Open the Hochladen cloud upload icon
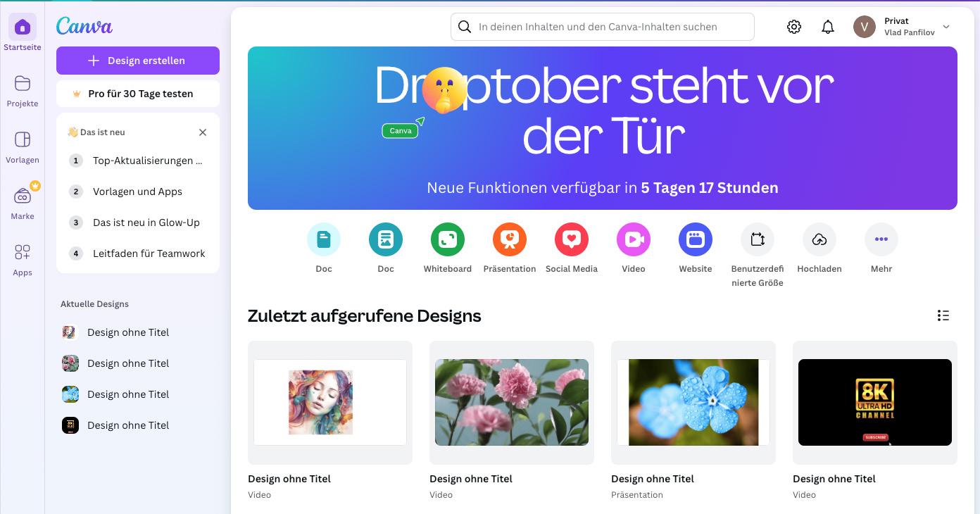The image size is (980, 514). (819, 239)
